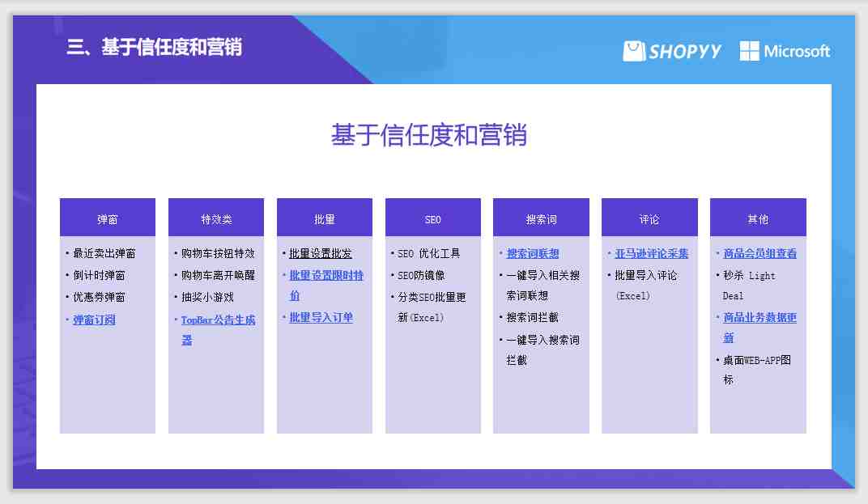Open the 亚马逊评论采集 link
Viewport: 868px width, 504px height.
coord(651,253)
